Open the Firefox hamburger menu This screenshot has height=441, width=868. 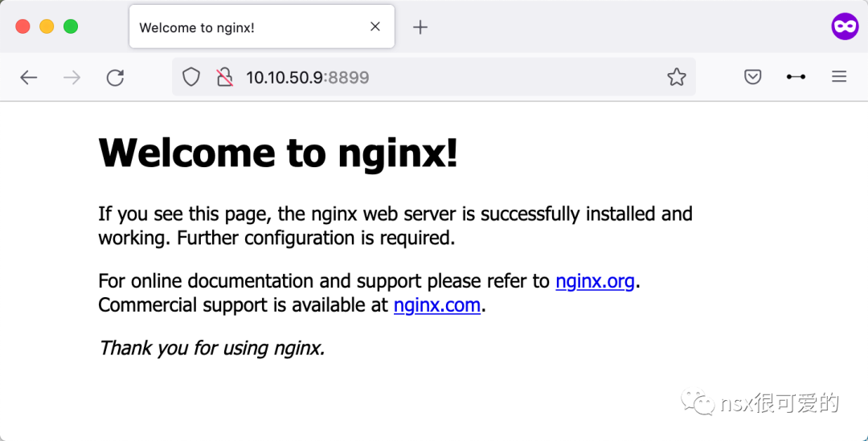point(839,77)
